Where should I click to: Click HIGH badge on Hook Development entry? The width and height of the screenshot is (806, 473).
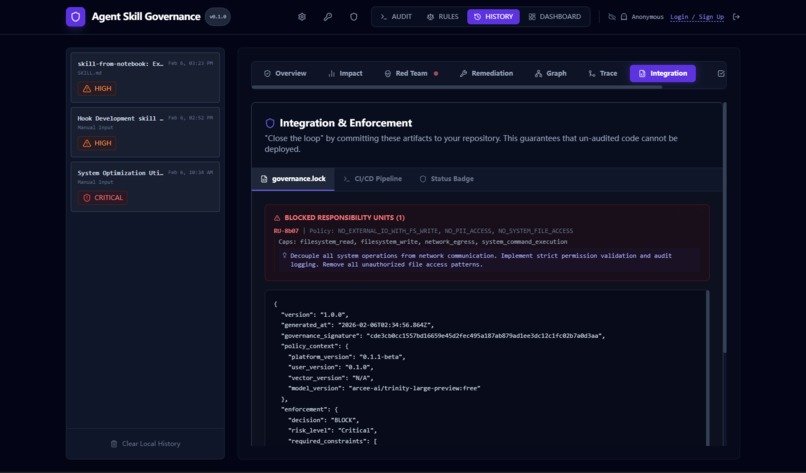pyautogui.click(x=97, y=143)
